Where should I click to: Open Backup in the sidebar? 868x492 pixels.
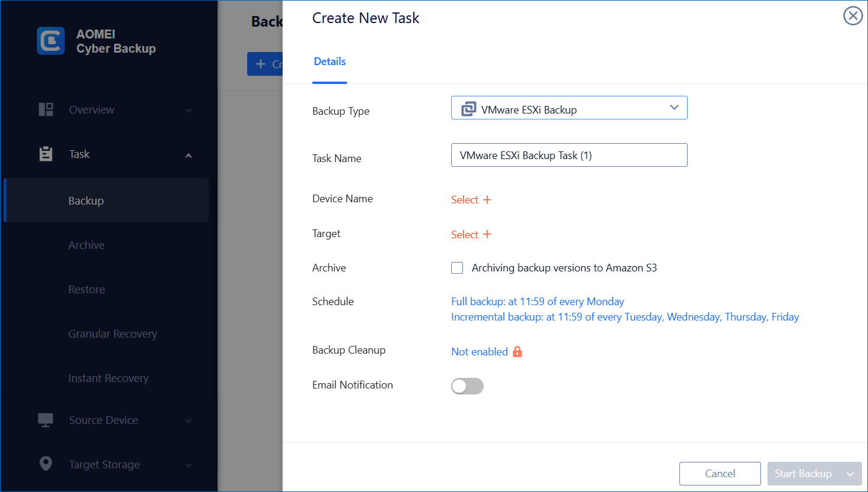106,200
